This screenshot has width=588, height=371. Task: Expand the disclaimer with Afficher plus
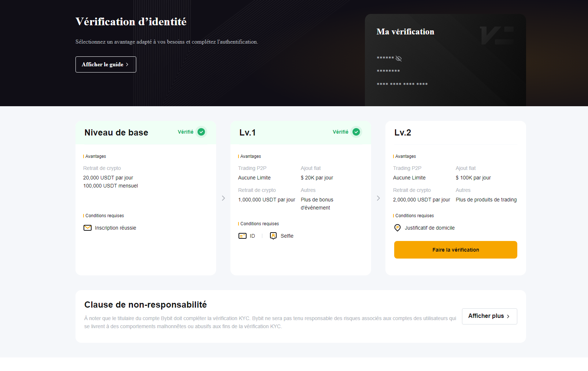[489, 316]
